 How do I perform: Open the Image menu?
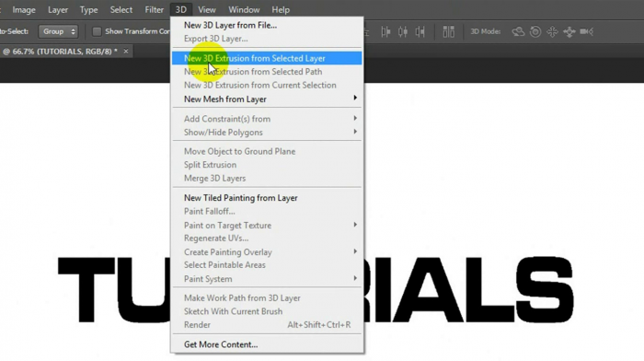[x=24, y=9]
